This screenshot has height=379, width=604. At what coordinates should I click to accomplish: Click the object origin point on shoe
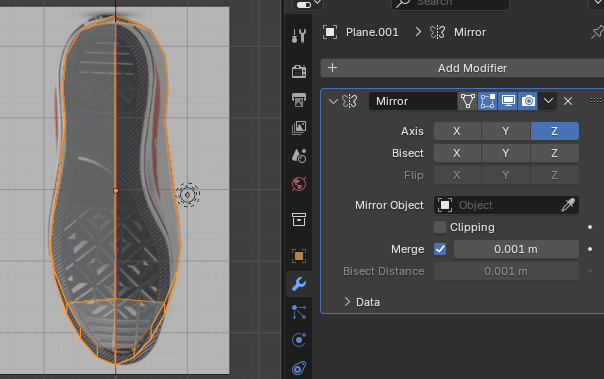click(116, 191)
